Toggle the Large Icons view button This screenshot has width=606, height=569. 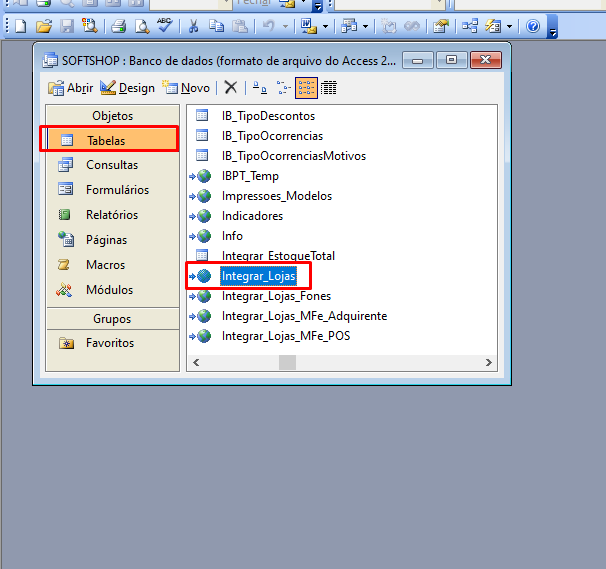259,88
